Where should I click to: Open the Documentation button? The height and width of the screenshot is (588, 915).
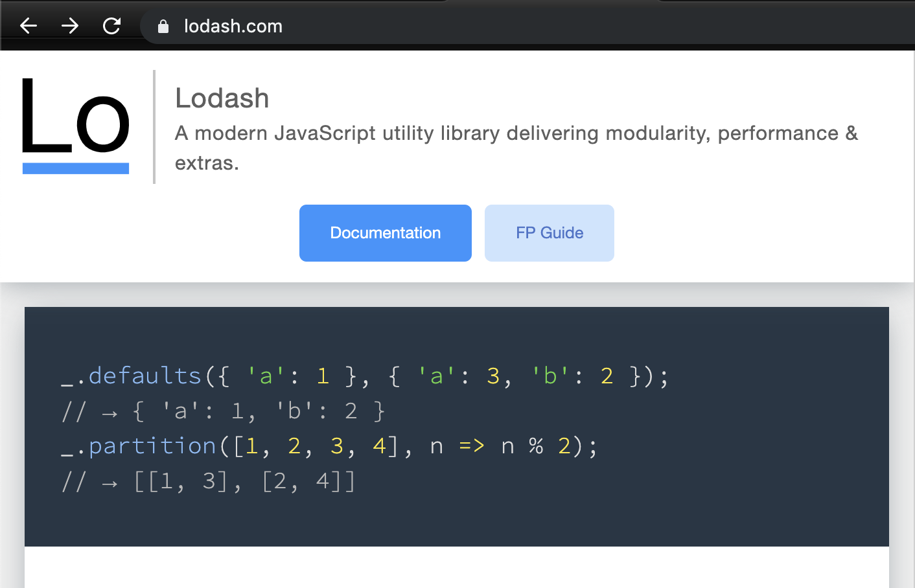[x=386, y=233]
